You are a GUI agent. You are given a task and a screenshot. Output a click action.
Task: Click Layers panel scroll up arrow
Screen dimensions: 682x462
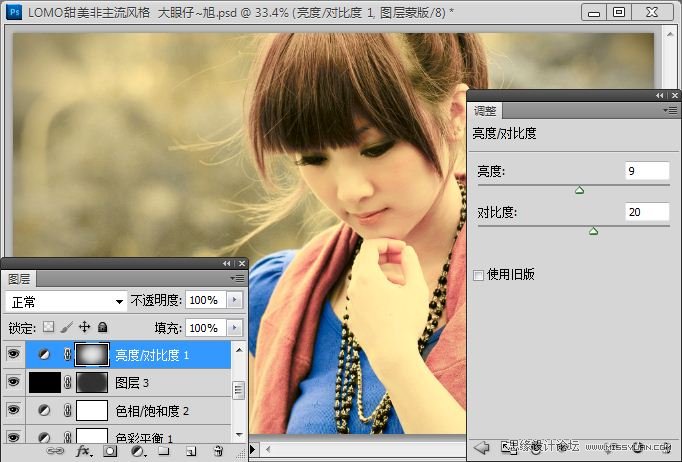[239, 349]
